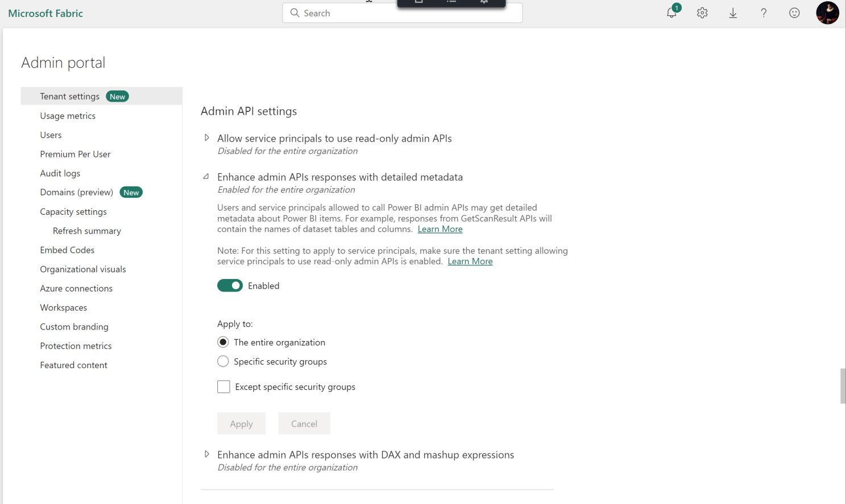This screenshot has height=504, width=846.
Task: Open Refresh summary
Action: tap(87, 231)
